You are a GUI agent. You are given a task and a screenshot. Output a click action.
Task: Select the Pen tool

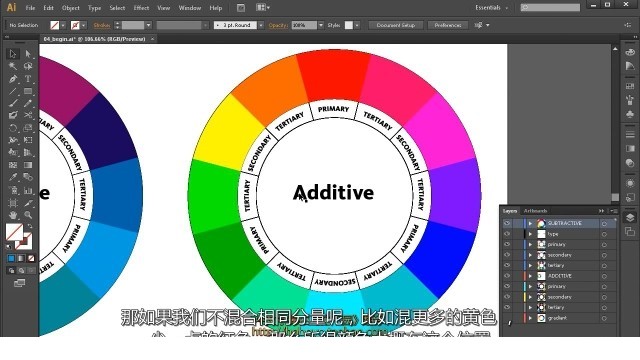tap(13, 79)
